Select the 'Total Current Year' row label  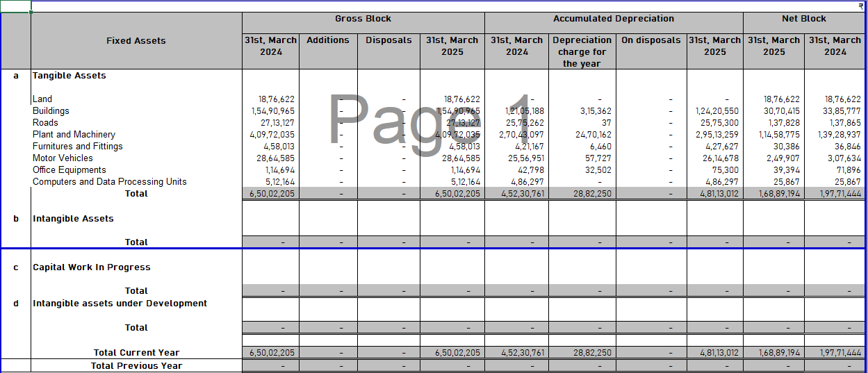click(136, 353)
